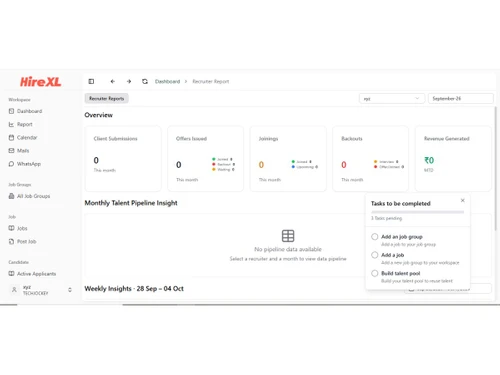The width and height of the screenshot is (500, 375).
Task: Select the Add a job radio
Action: click(375, 255)
